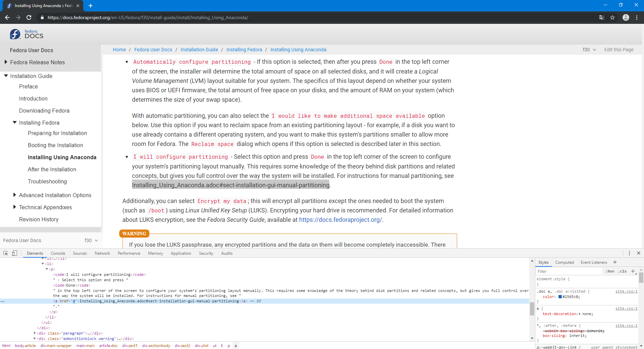
Task: Go back to the previous page
Action: [x=7, y=17]
